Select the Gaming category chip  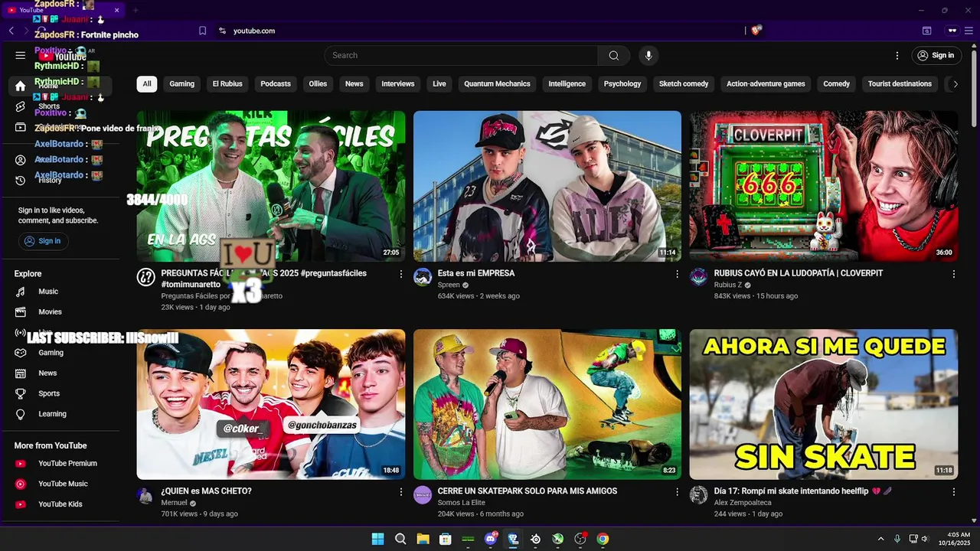(182, 84)
